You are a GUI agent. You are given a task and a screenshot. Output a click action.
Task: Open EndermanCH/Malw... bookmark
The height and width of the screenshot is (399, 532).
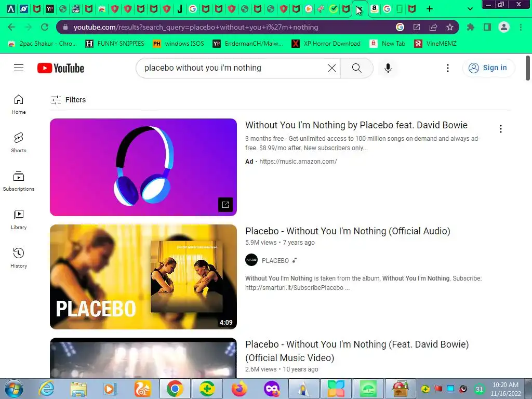click(x=248, y=44)
